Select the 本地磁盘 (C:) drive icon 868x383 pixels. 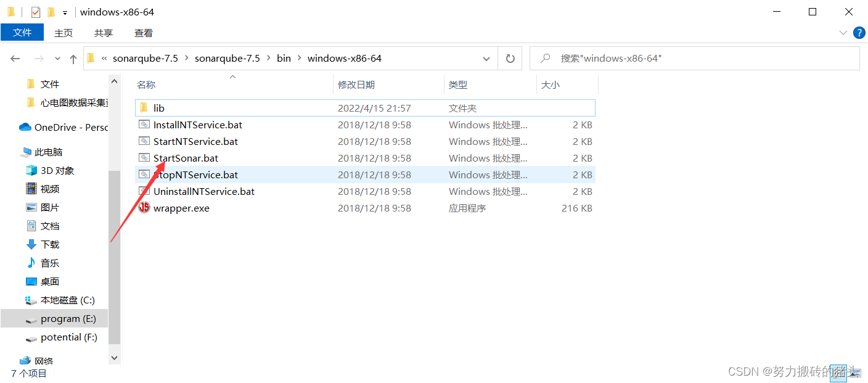coord(31,300)
